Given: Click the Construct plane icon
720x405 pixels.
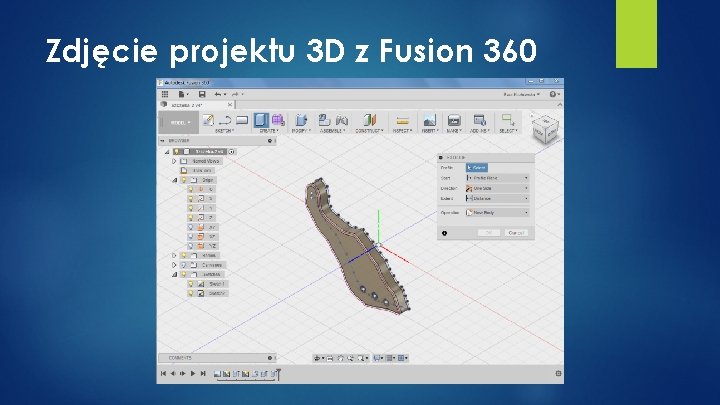Looking at the screenshot, I should point(370,120).
